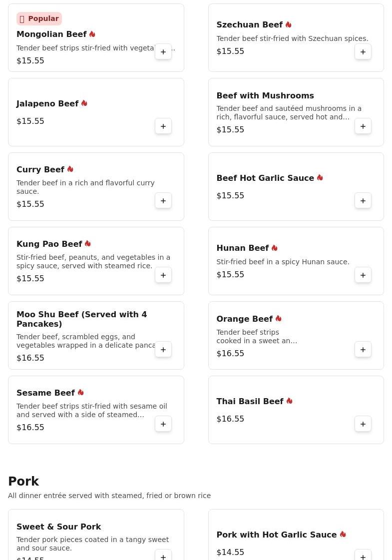The height and width of the screenshot is (560, 392).
Task: Open Orange Beef description text
Action: tap(257, 337)
